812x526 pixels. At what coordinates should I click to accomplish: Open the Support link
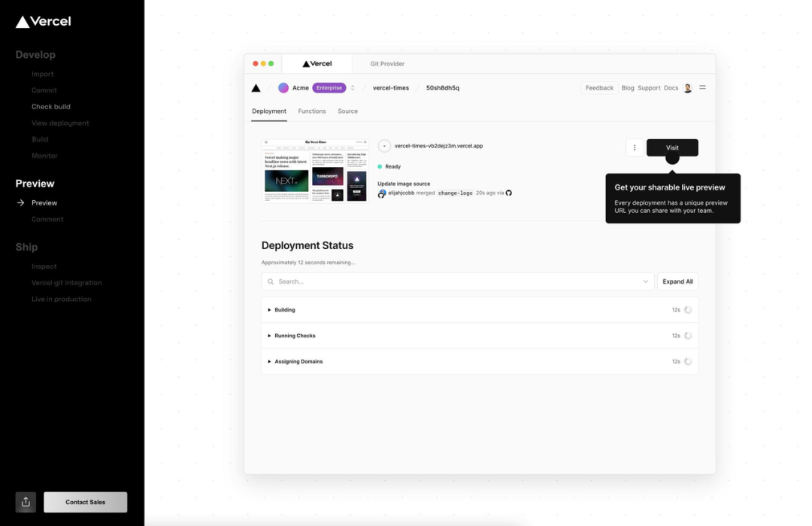[649, 88]
